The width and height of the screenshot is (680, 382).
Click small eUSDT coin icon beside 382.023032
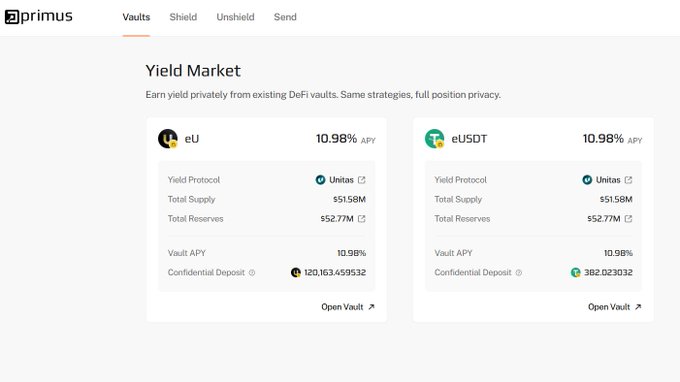[x=575, y=272]
